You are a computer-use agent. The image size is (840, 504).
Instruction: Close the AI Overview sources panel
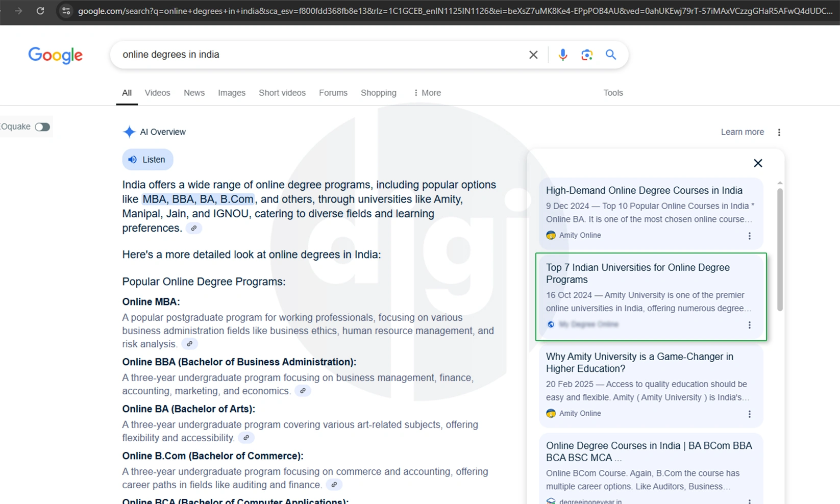758,163
